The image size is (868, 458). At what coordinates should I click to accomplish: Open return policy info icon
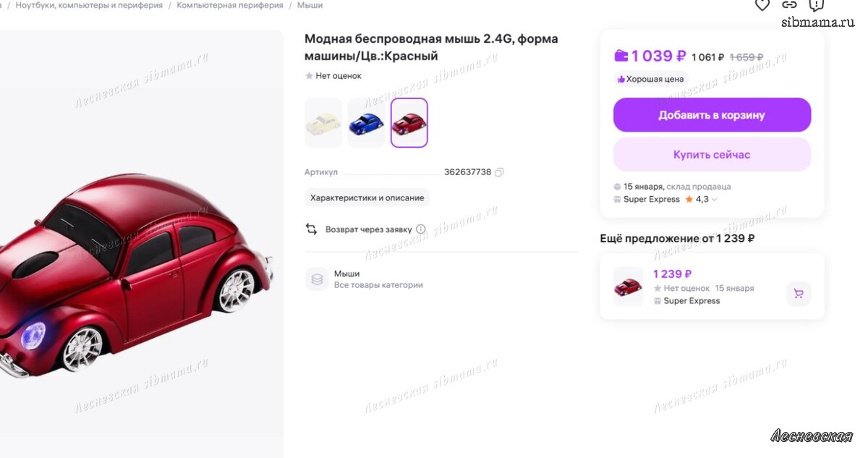[x=421, y=229]
